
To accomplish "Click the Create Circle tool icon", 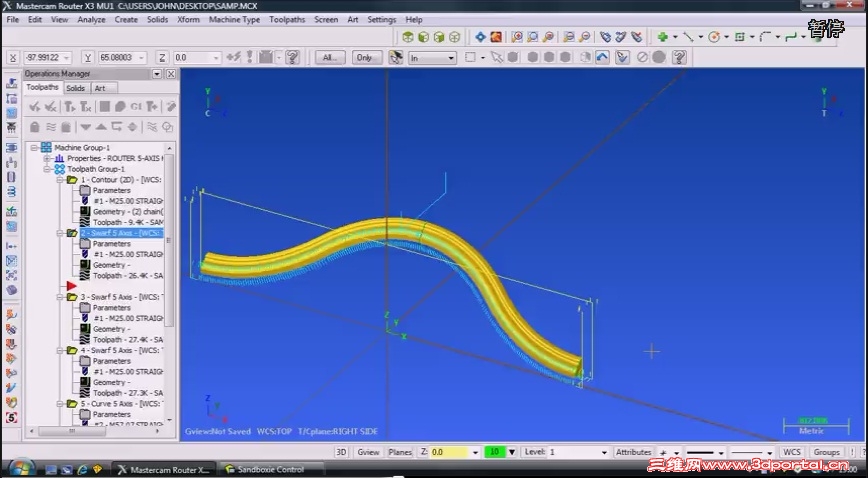I will coord(714,37).
